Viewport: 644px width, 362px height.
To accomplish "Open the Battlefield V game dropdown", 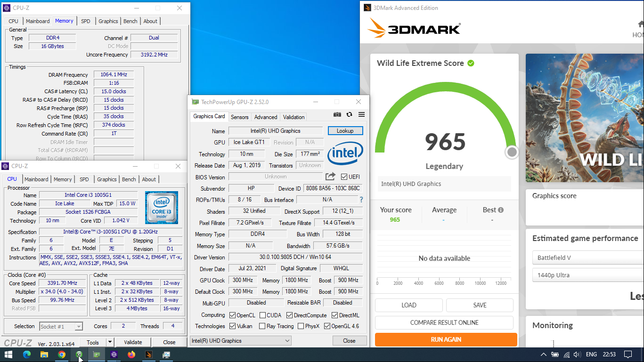I will coord(588,257).
